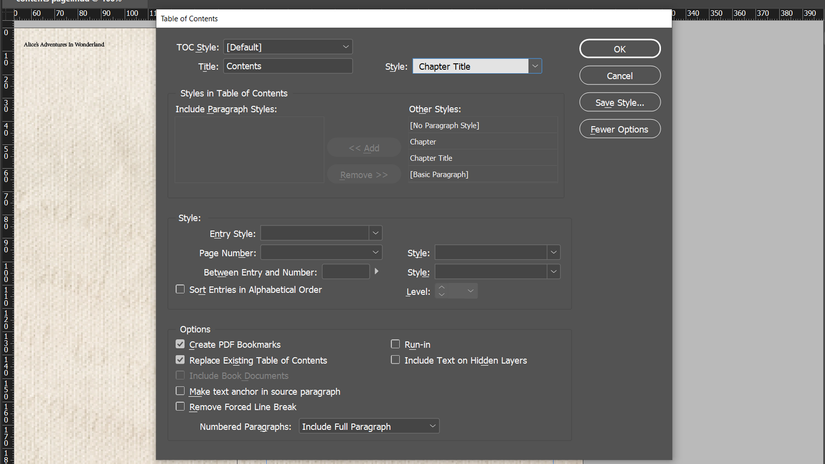Enable Include Text on Hidden Layers

[x=395, y=360]
